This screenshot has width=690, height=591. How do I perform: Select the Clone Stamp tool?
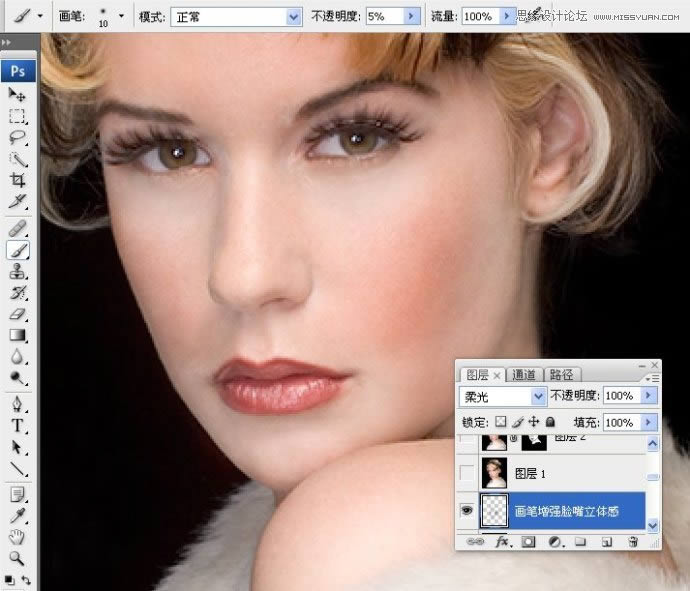pos(17,272)
